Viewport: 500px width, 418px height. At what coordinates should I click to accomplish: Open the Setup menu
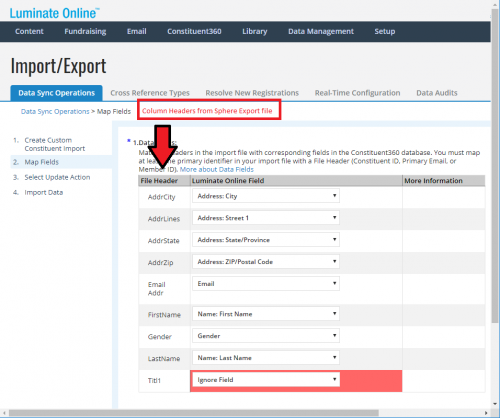(x=385, y=31)
